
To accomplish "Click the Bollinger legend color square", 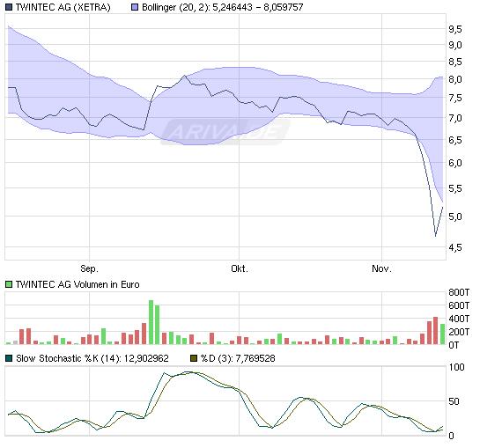I will 135,7.
